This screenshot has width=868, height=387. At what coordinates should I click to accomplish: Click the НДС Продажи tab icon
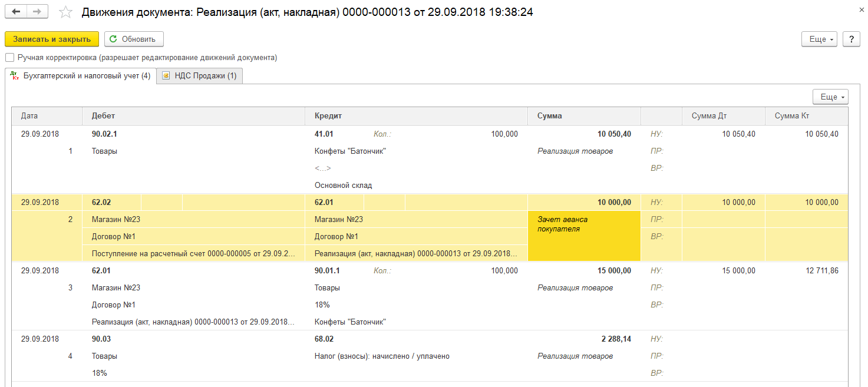(x=166, y=76)
